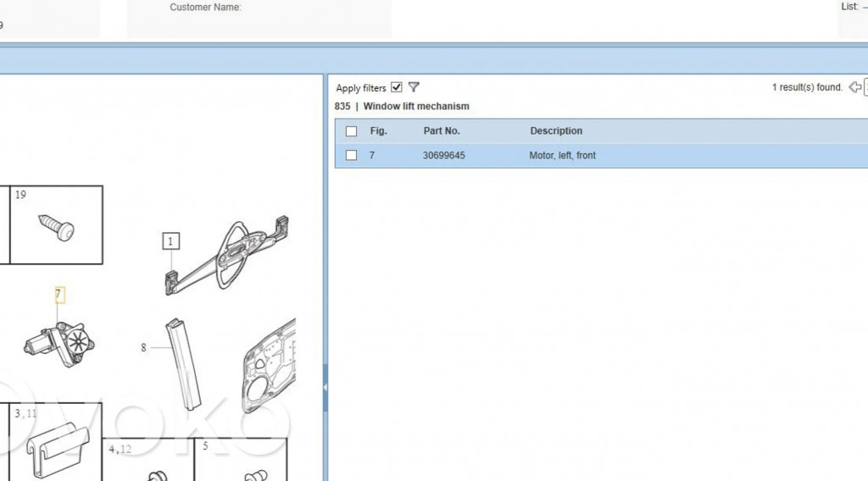The width and height of the screenshot is (868, 481).
Task: Check the box for part 30699645
Action: (351, 156)
